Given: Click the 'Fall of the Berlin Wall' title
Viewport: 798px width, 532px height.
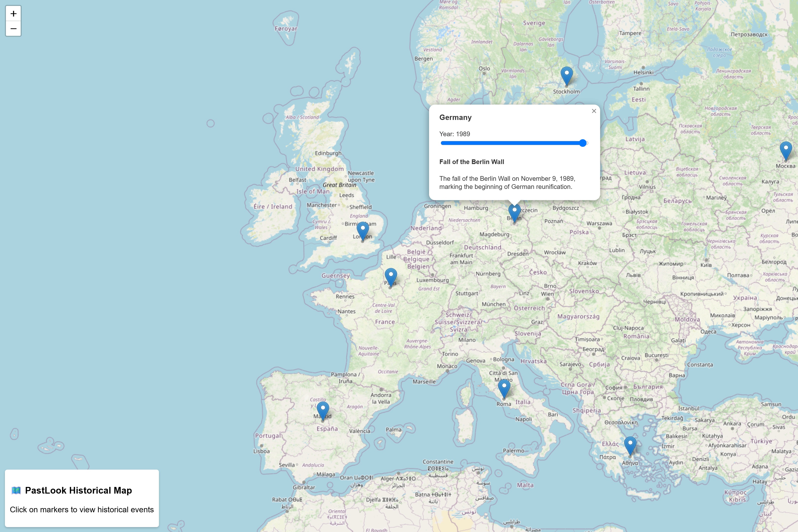Looking at the screenshot, I should 471,162.
